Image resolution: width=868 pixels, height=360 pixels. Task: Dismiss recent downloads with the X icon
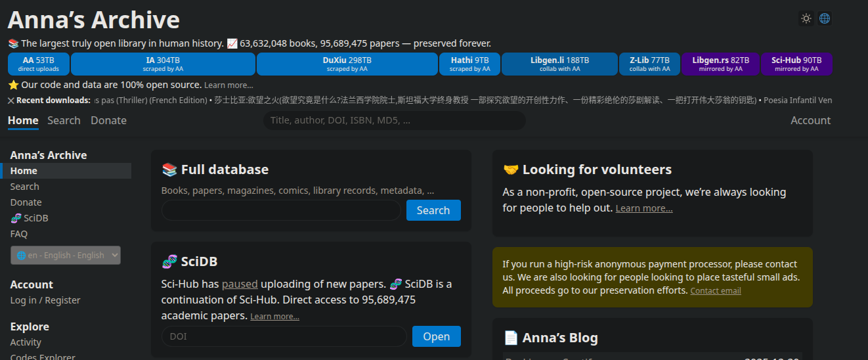tap(11, 101)
